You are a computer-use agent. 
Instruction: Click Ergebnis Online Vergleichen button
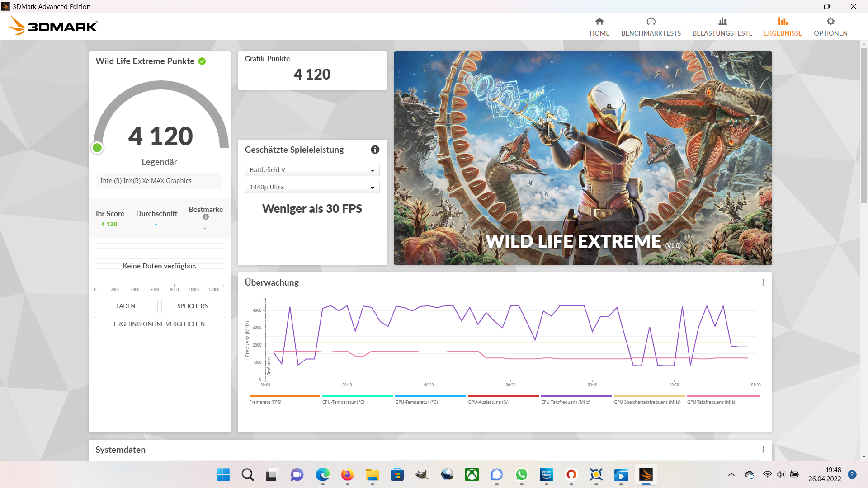(159, 324)
